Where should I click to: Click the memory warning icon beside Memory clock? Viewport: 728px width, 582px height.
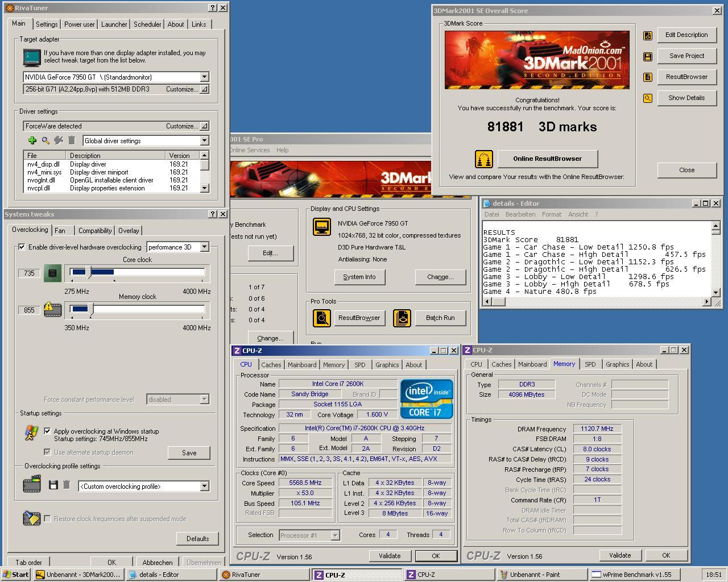click(x=52, y=310)
